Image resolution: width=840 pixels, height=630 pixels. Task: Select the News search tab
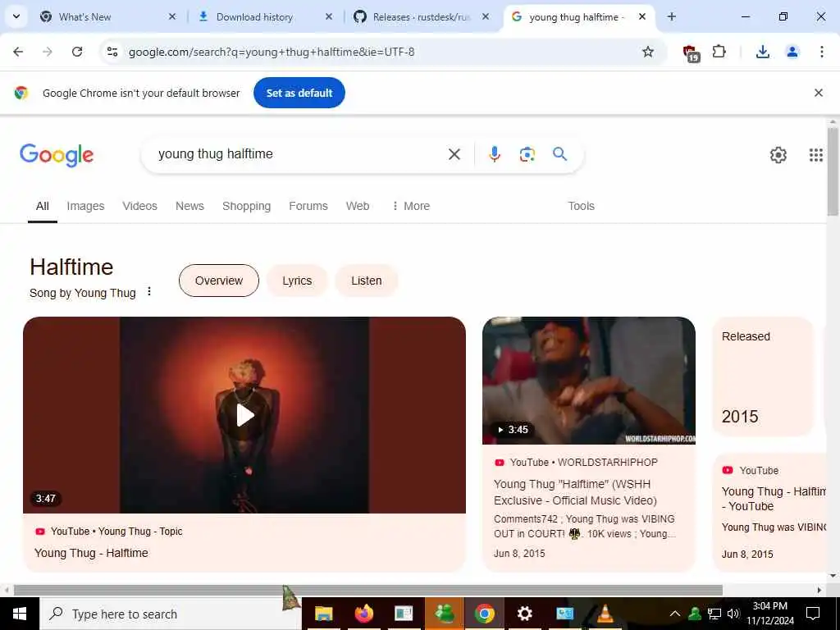point(189,206)
